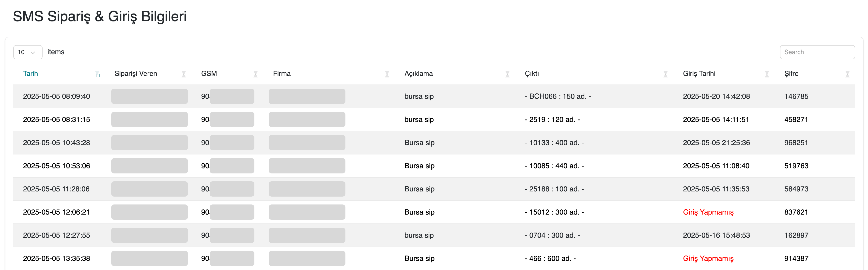Viewport: 868px width, 270px height.
Task: Click Giriş Yapmamış in the 914387 row
Action: point(708,258)
